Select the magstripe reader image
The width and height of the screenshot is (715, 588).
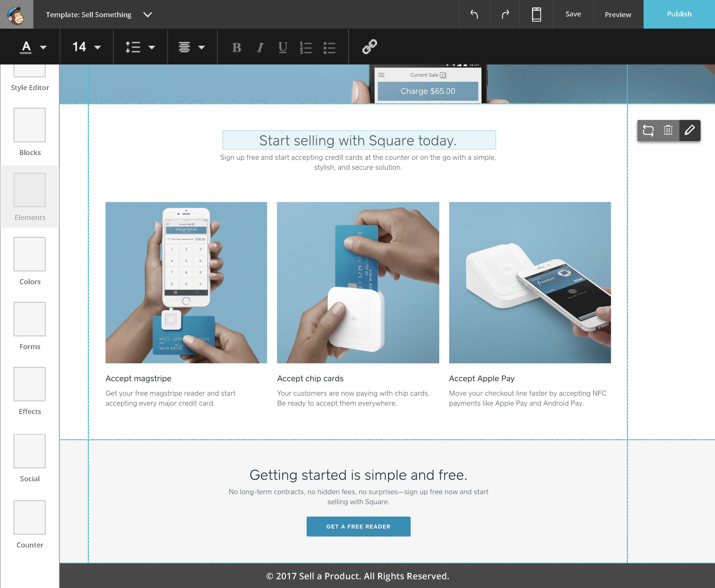pos(186,283)
